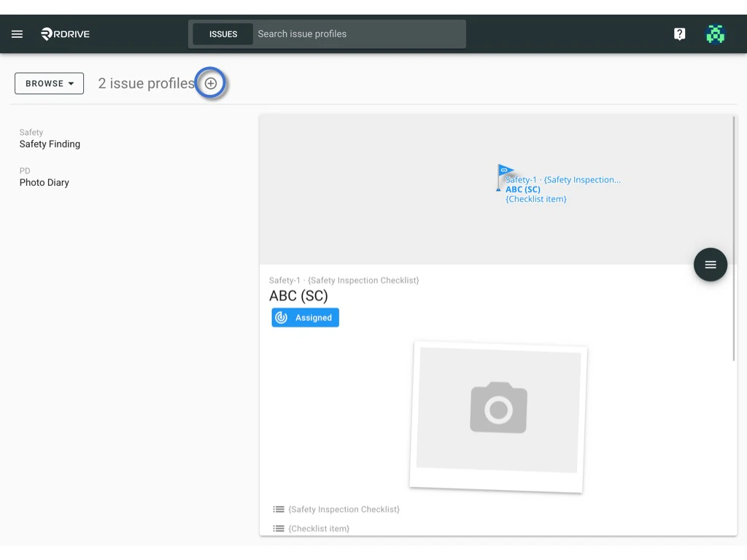Select the Photo Diary profile
This screenshot has height=560, width=747.
[x=44, y=182]
